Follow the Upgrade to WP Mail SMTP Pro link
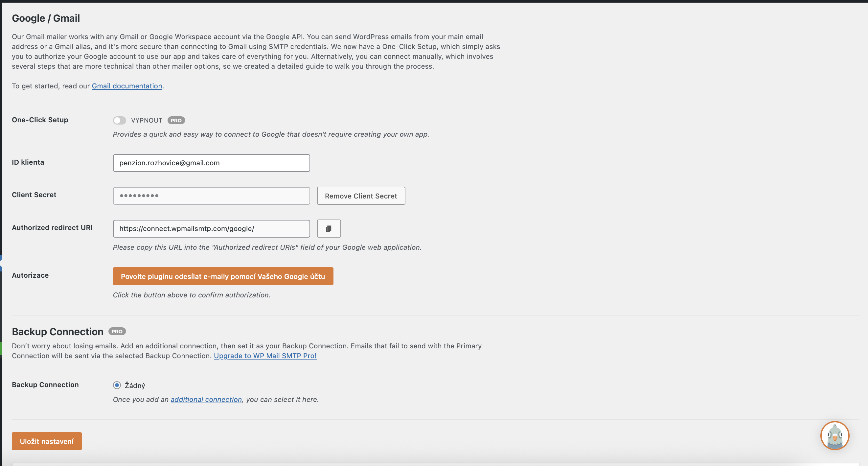 265,356
